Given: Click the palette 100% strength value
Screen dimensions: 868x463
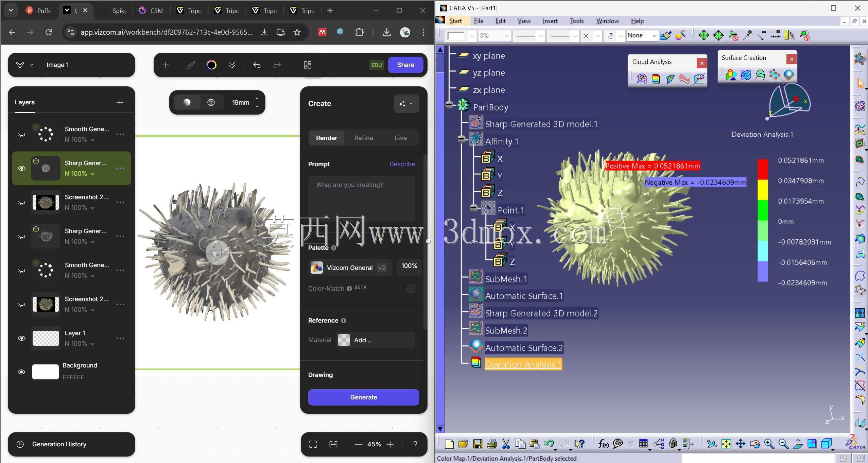Looking at the screenshot, I should pyautogui.click(x=409, y=266).
